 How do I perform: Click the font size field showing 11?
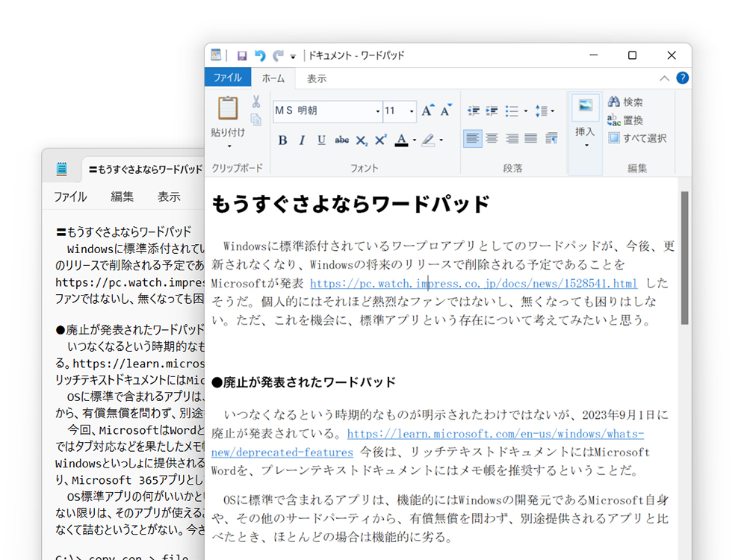[395, 111]
